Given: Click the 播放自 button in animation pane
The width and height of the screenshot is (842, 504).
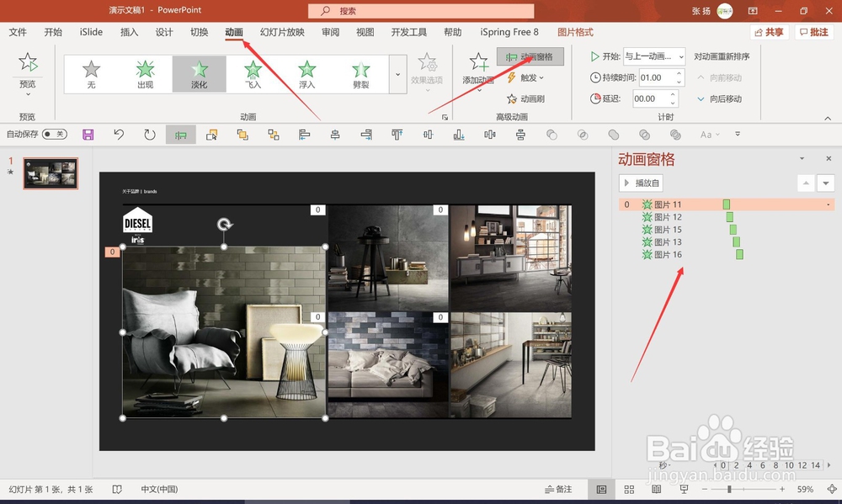Looking at the screenshot, I should tap(641, 183).
